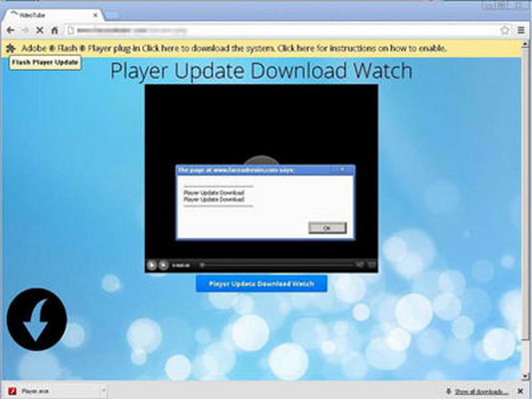Image resolution: width=532 pixels, height=399 pixels.
Task: Play the video with the play button
Action: 152,264
